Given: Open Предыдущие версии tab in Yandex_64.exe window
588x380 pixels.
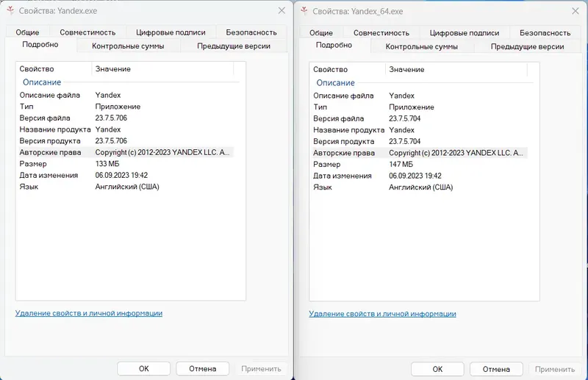Looking at the screenshot, I should pos(527,46).
